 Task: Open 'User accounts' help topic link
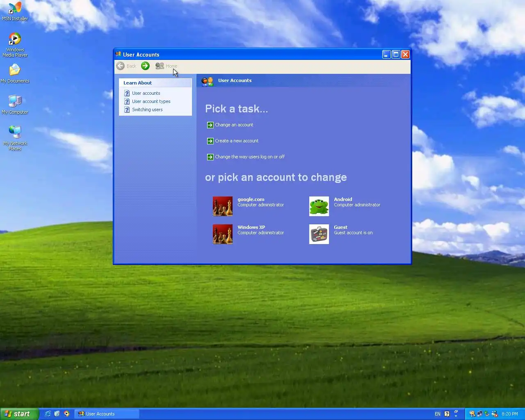[x=146, y=93]
